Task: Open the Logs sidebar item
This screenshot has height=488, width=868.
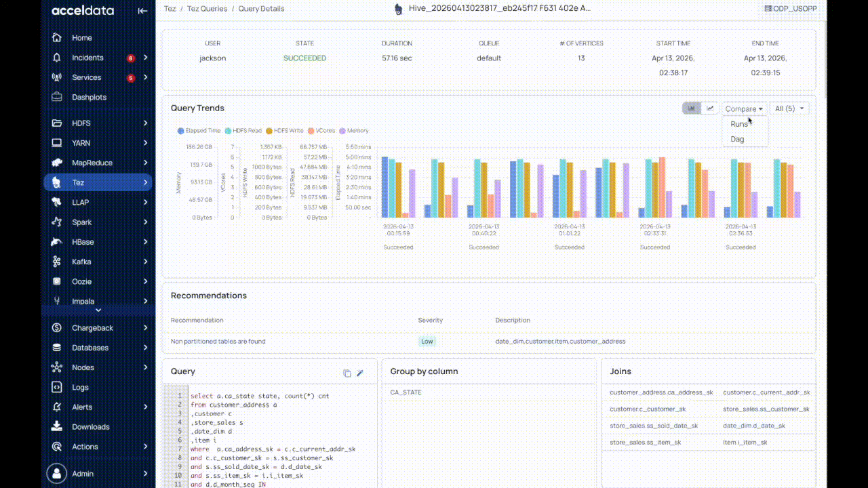Action: pos(98,387)
